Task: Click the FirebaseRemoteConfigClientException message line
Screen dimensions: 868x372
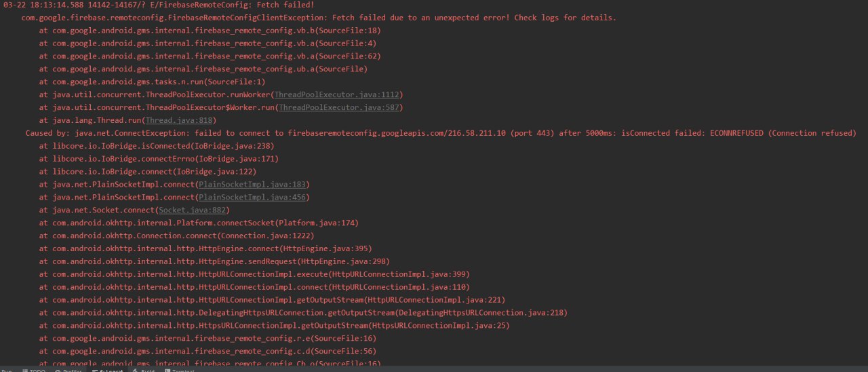Action: point(319,18)
